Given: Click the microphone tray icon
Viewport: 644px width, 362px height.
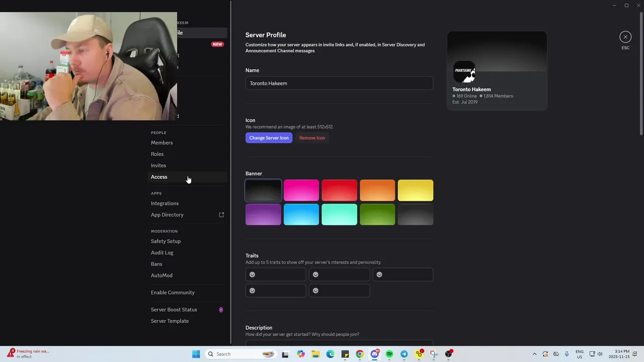Looking at the screenshot, I should [x=567, y=354].
